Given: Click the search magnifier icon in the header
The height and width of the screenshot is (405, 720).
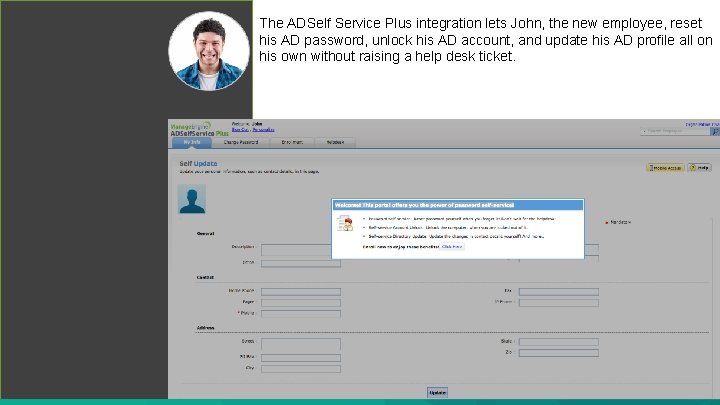Looking at the screenshot, I should [x=715, y=131].
